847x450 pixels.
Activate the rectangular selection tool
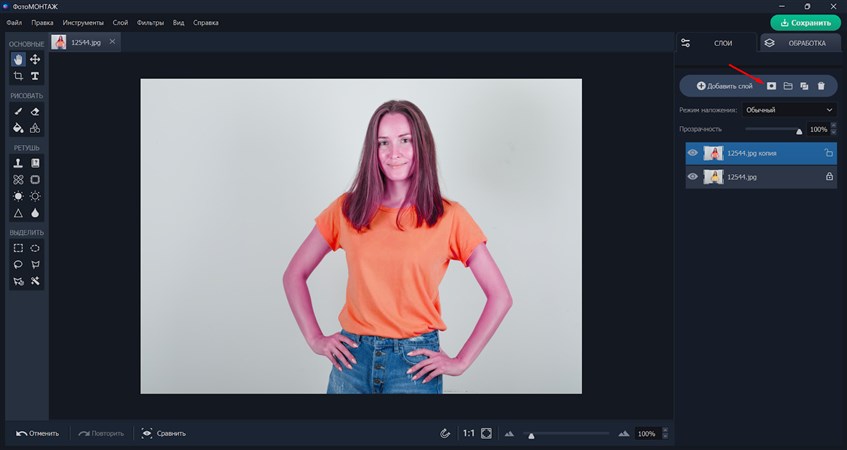(18, 248)
